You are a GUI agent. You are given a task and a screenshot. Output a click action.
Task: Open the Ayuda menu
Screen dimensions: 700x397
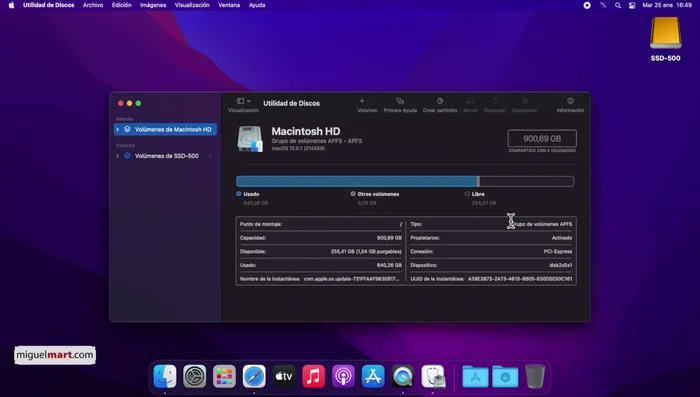point(257,5)
